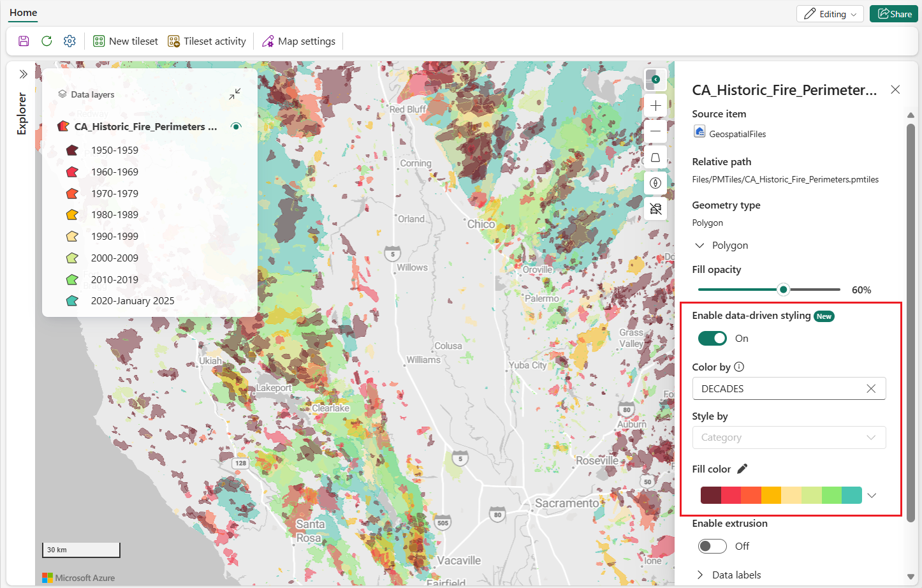Click the GeospatialFiles source item icon
922x588 pixels.
pyautogui.click(x=699, y=132)
